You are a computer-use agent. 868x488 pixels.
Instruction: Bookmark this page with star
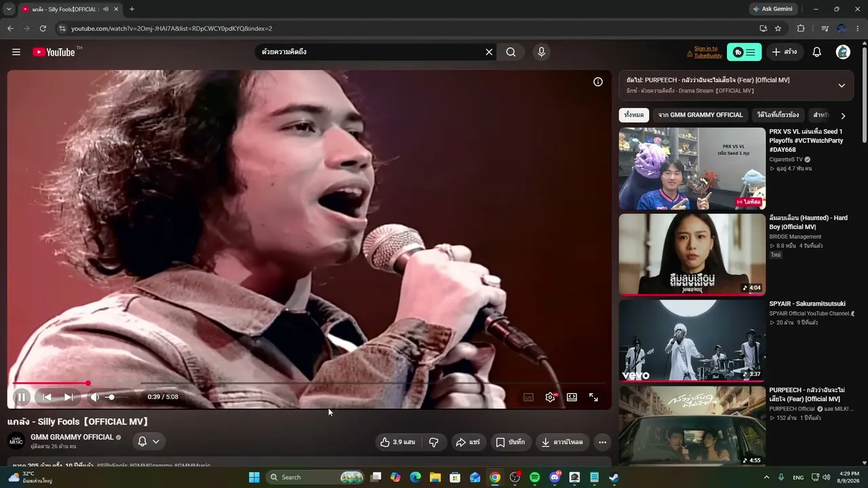click(778, 28)
